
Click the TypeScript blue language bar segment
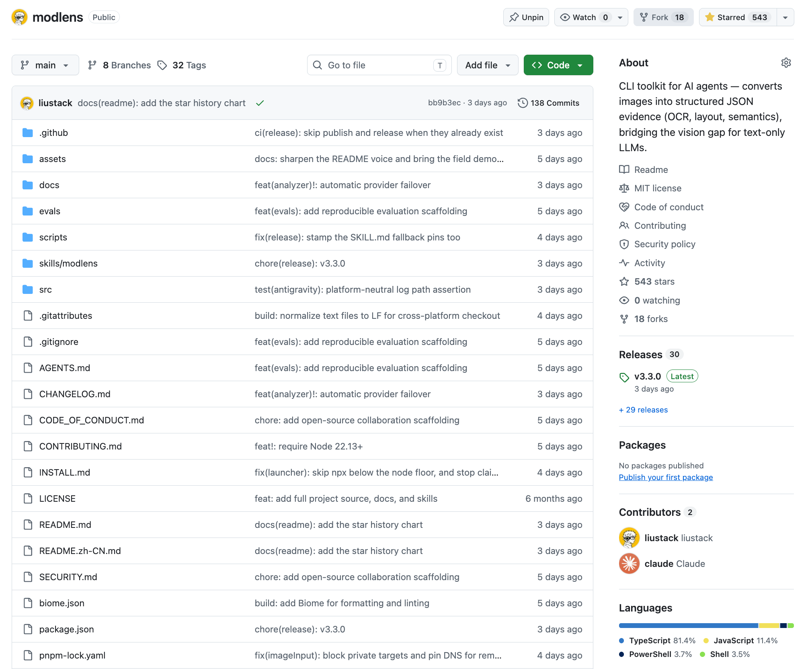point(688,626)
